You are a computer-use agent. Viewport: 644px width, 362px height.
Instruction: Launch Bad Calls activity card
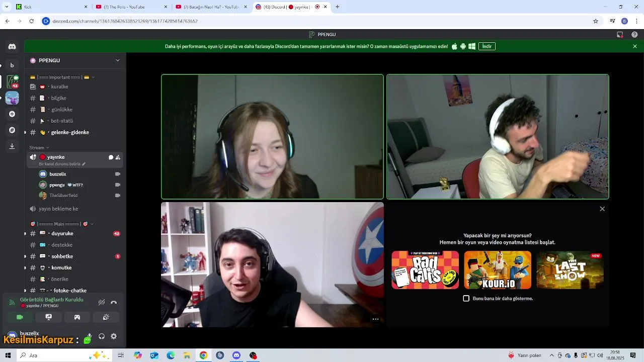click(x=425, y=270)
